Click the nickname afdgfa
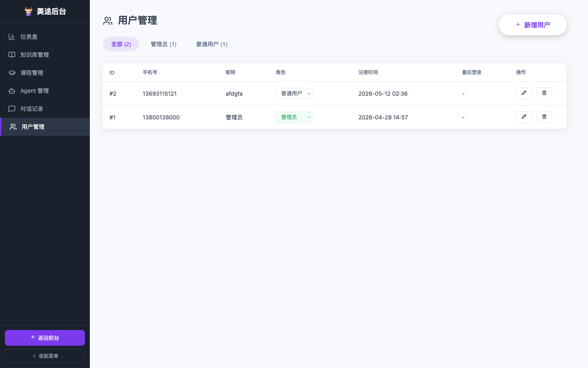 click(234, 94)
